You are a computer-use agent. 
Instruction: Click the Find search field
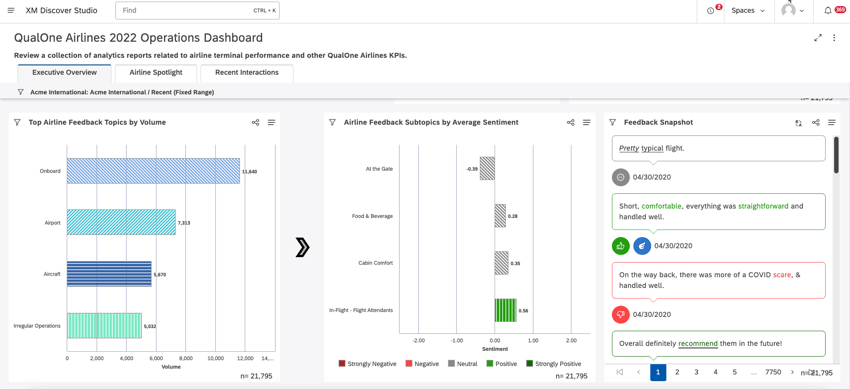tap(197, 10)
